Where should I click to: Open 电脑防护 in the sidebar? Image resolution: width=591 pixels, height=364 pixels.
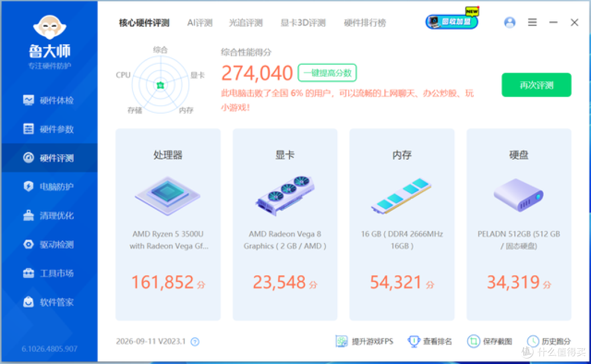(x=49, y=186)
